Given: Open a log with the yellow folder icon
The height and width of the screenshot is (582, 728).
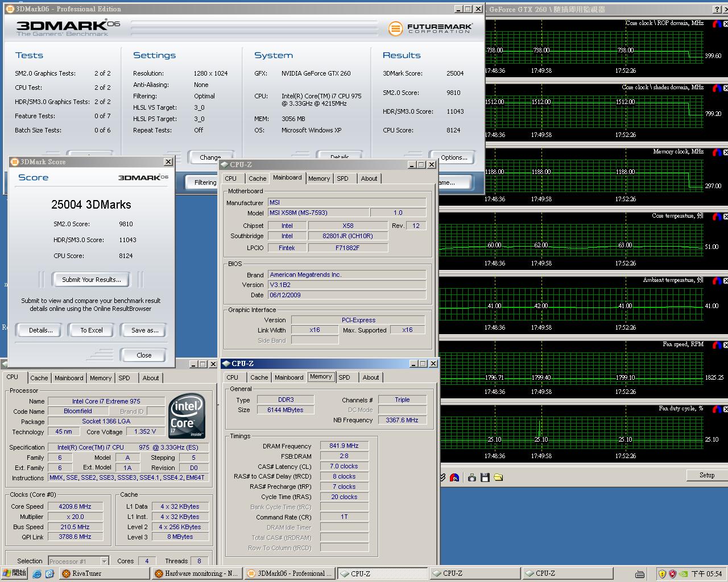Looking at the screenshot, I should pos(498,477).
